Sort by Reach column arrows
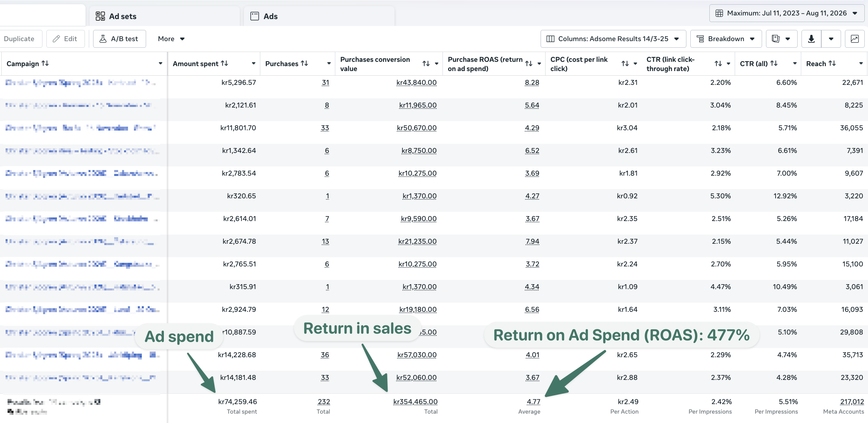Screen dimensions: 868x423 [832, 63]
